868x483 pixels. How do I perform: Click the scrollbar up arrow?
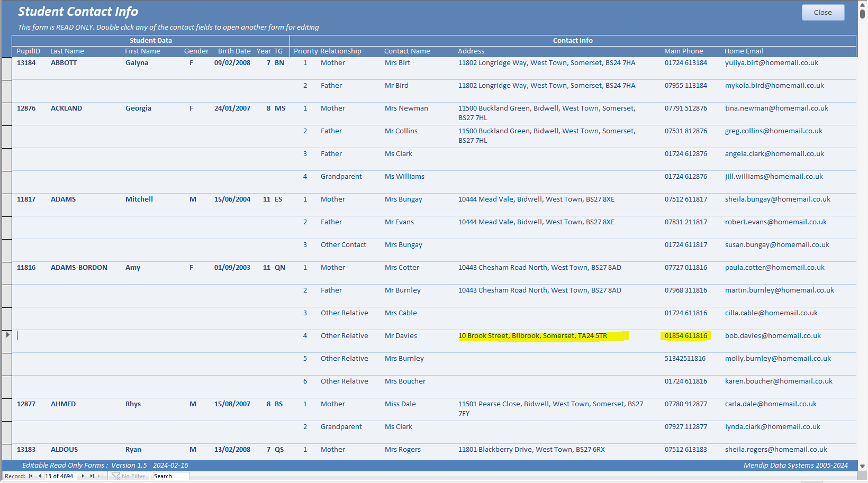click(x=863, y=5)
